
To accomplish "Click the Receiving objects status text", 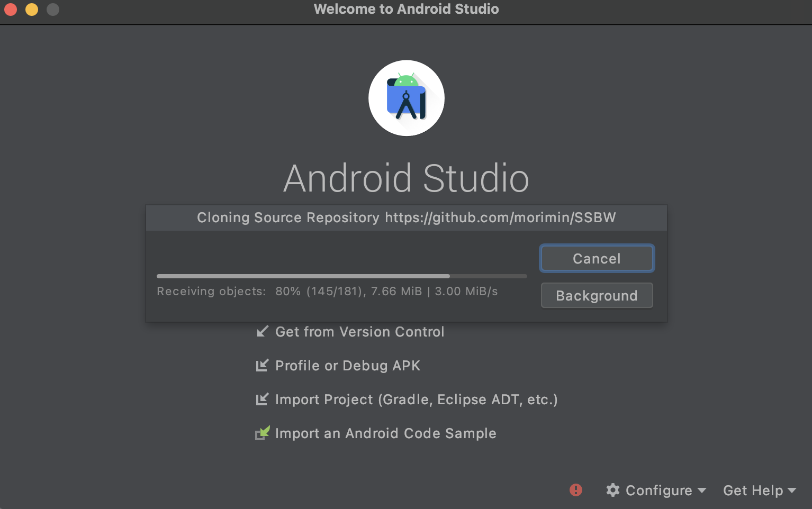I will tap(327, 292).
